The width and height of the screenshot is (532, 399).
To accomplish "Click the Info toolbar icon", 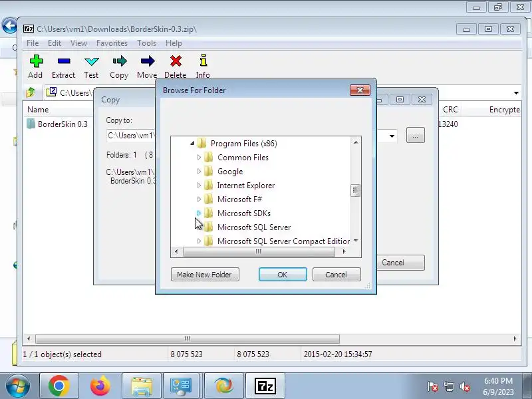I will [x=203, y=60].
